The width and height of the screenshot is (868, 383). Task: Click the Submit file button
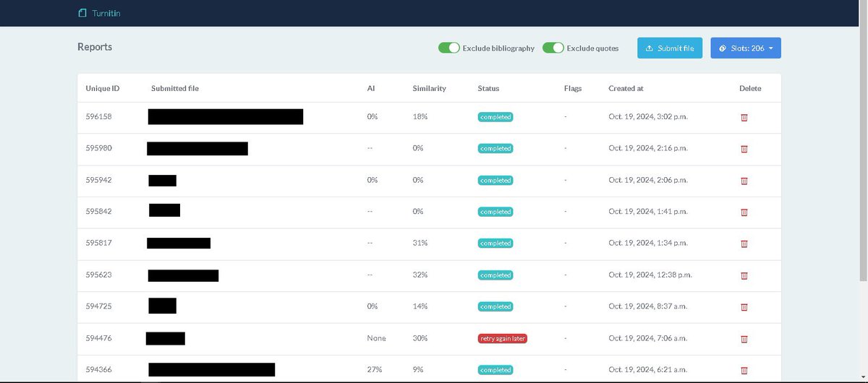click(670, 48)
